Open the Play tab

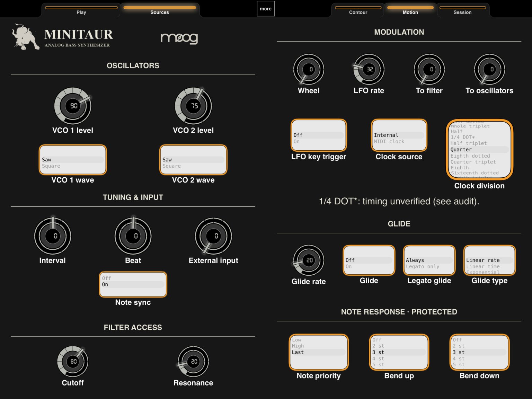pyautogui.click(x=81, y=10)
